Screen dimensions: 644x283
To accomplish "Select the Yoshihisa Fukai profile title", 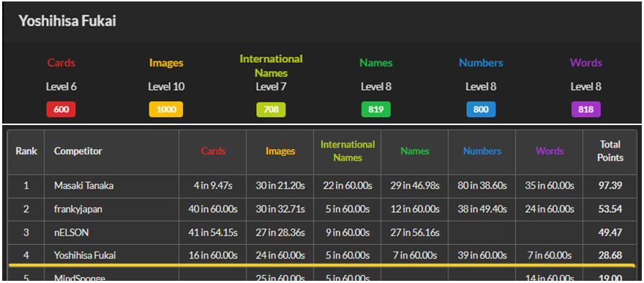I will pos(67,21).
